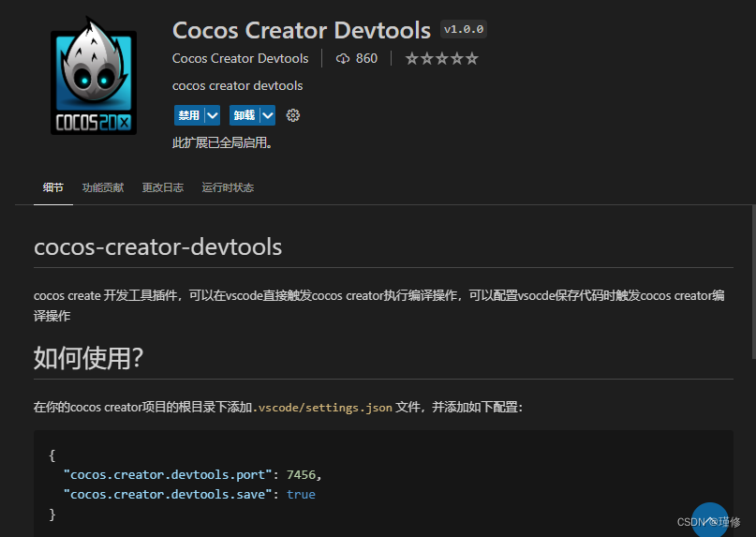Click the Cocos Creator Devtools title
This screenshot has width=756, height=537.
302,30
